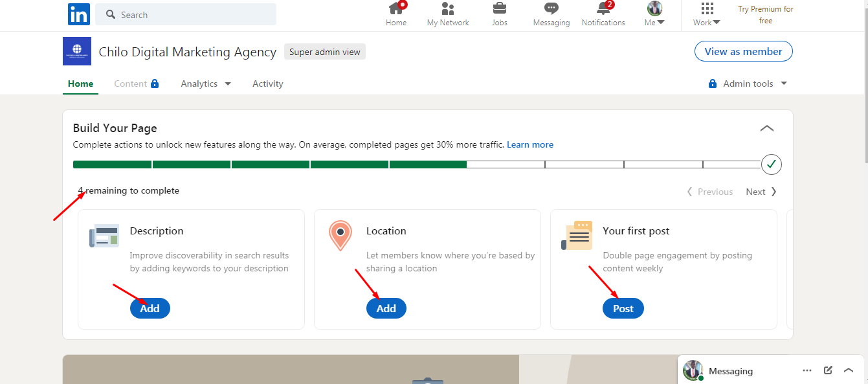The width and height of the screenshot is (868, 384).
Task: Open the Admin tools dropdown
Action: [748, 84]
